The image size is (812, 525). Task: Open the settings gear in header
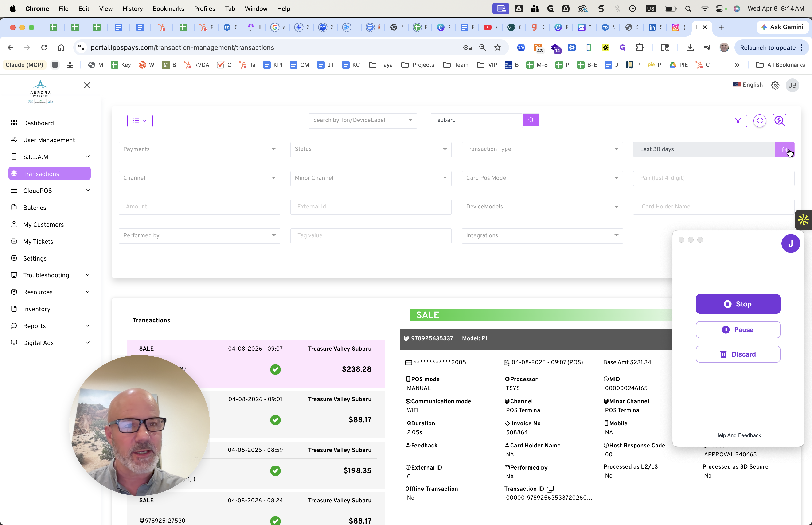775,85
